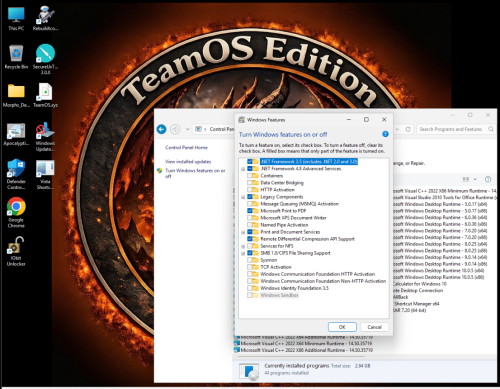Open the RebuildIco desktop shortcut
The image size is (500, 389).
click(45, 18)
